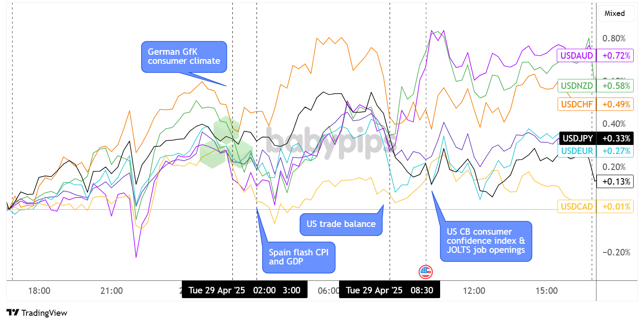Click the USDAUD +0.72% value tag
The width and height of the screenshot is (644, 324).
click(615, 55)
